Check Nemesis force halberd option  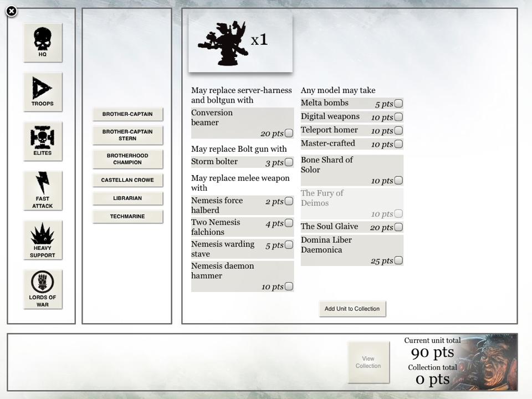[289, 201]
